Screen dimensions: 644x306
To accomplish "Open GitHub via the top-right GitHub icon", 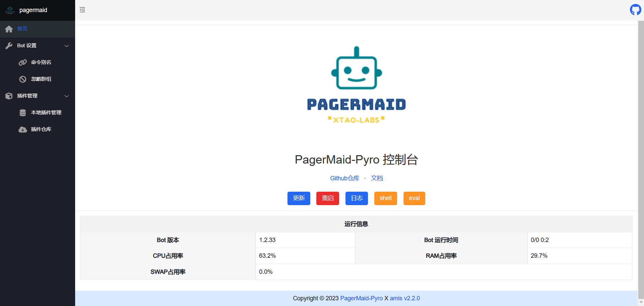I will click(635, 10).
